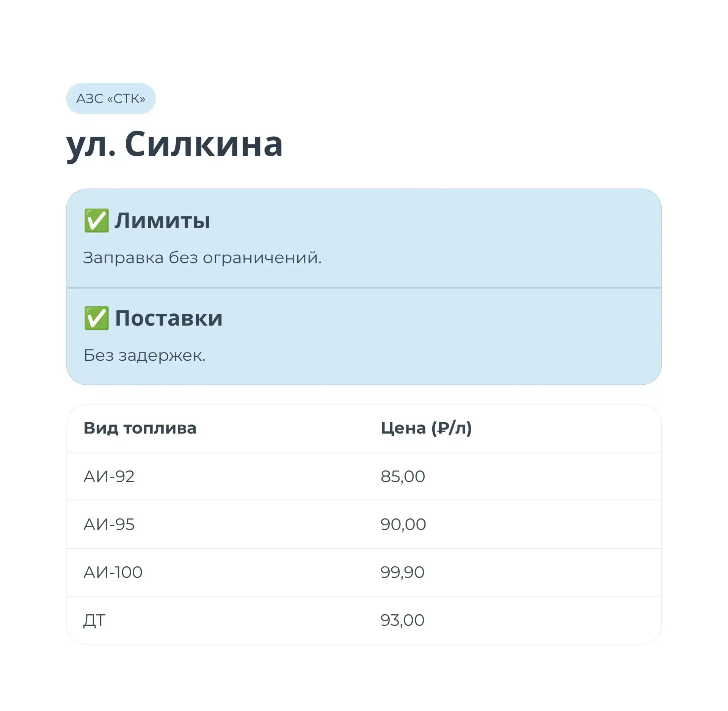The width and height of the screenshot is (728, 711).
Task: Click the blue Лимиты info panel
Action: coord(364,238)
